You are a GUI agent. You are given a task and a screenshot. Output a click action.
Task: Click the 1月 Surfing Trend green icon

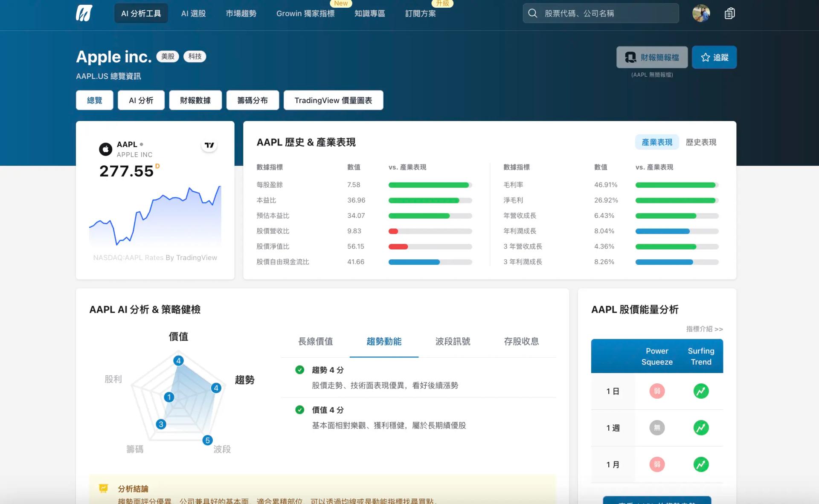701,464
